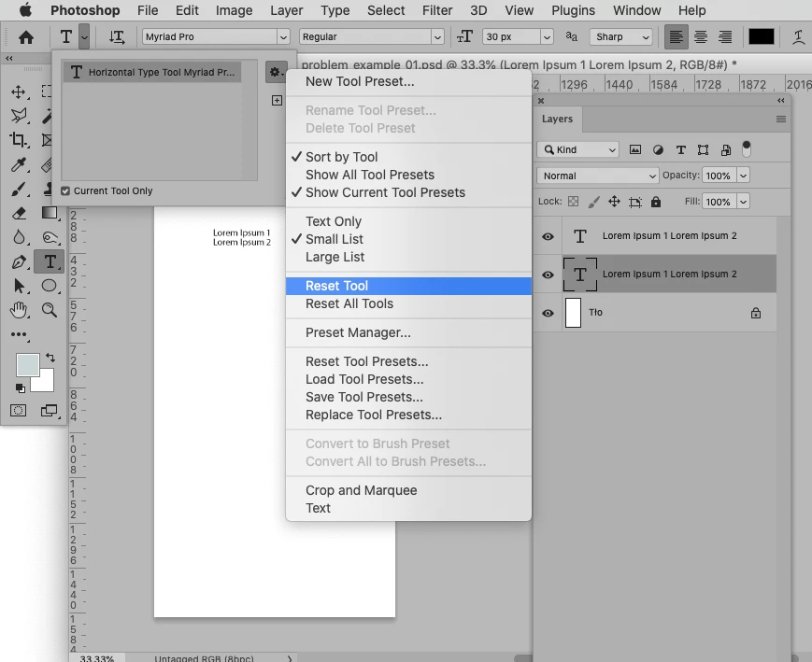This screenshot has height=662, width=812.
Task: Change the screen mode
Action: [50, 411]
